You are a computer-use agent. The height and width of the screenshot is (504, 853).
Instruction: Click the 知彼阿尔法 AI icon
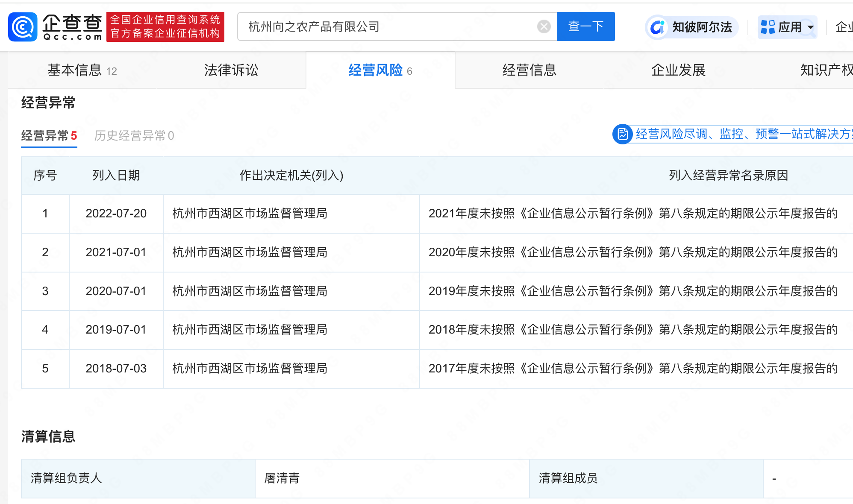click(658, 27)
